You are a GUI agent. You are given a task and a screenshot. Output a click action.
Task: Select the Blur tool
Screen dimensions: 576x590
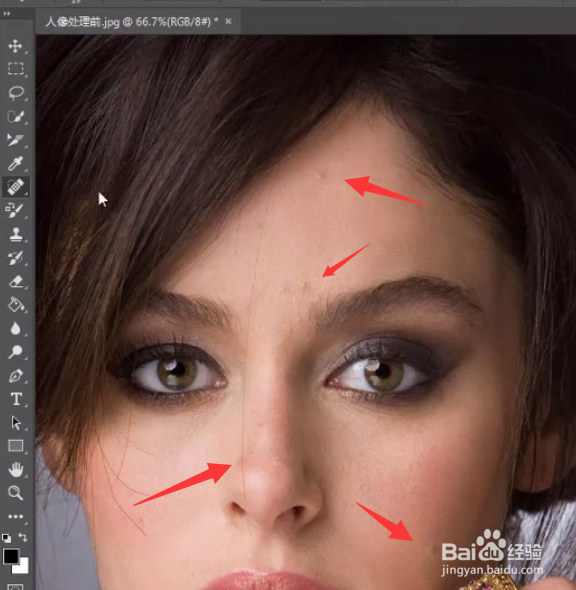(15, 328)
